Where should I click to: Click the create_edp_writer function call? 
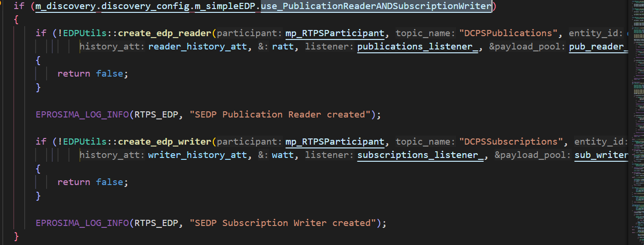165,142
